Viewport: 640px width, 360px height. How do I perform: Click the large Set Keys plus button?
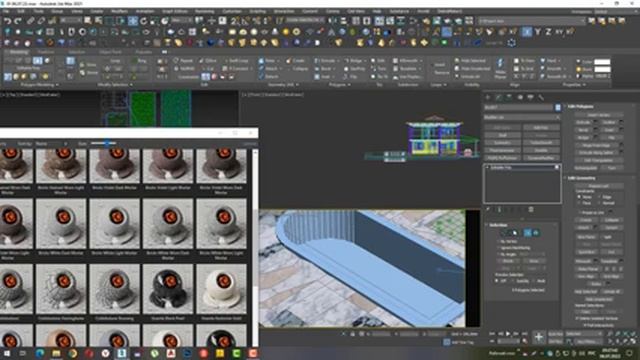tap(539, 337)
